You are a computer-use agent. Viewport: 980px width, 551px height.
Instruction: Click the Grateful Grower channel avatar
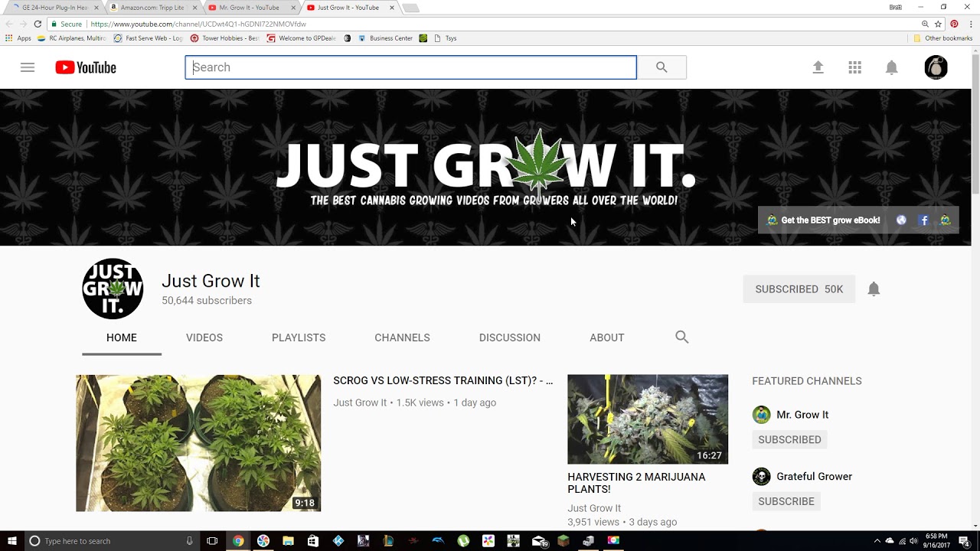tap(761, 477)
